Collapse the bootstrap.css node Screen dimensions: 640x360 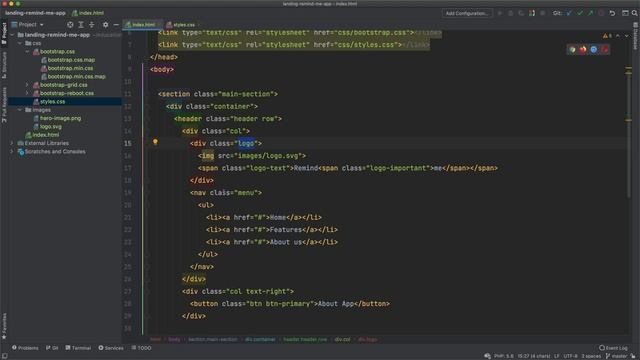coord(27,51)
